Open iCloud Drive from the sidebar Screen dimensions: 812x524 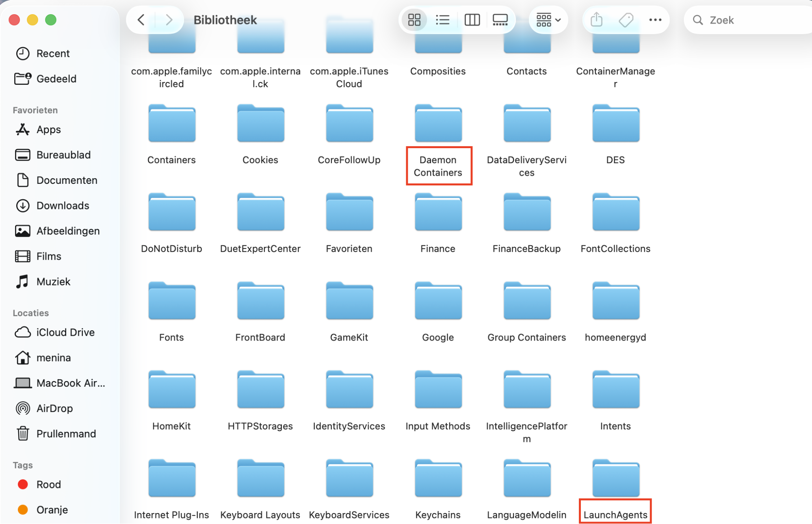click(65, 332)
